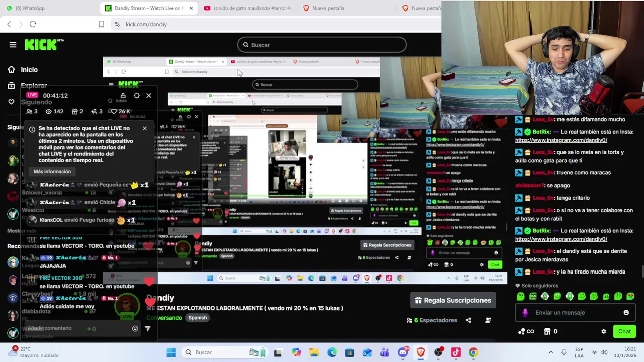Open first Instagram dandiy0 link in chat

click(x=561, y=140)
